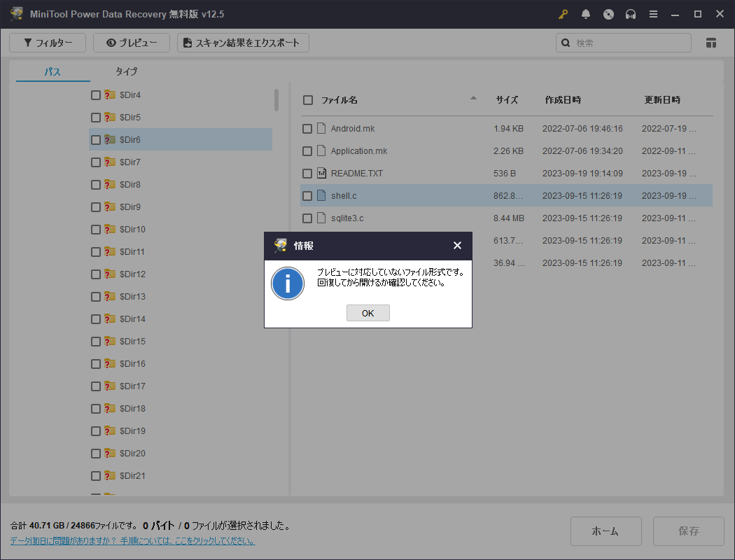Click the MiniTool app logo icon
The width and height of the screenshot is (735, 560).
click(x=17, y=13)
